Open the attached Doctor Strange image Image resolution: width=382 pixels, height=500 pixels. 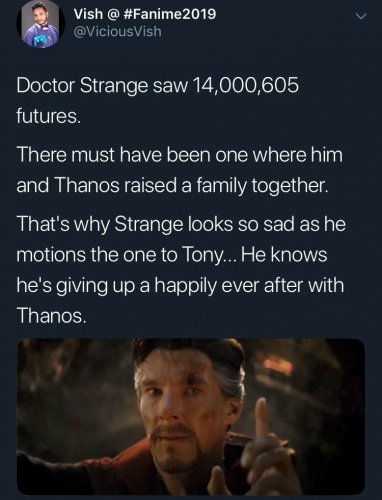pyautogui.click(x=191, y=417)
